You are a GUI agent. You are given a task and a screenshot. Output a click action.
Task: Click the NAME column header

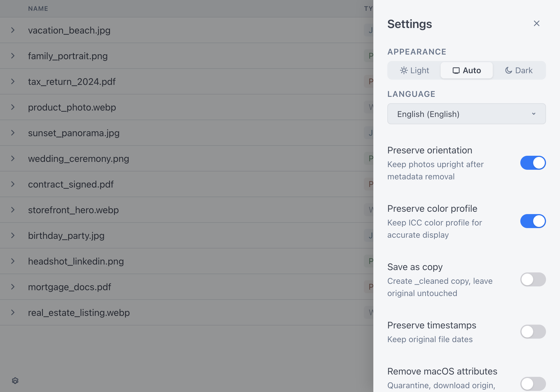[x=38, y=8]
